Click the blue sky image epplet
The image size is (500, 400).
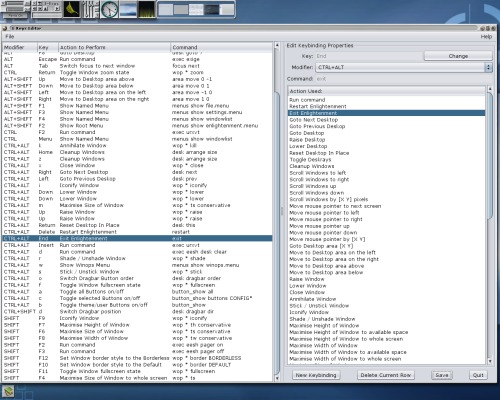[x=128, y=9]
